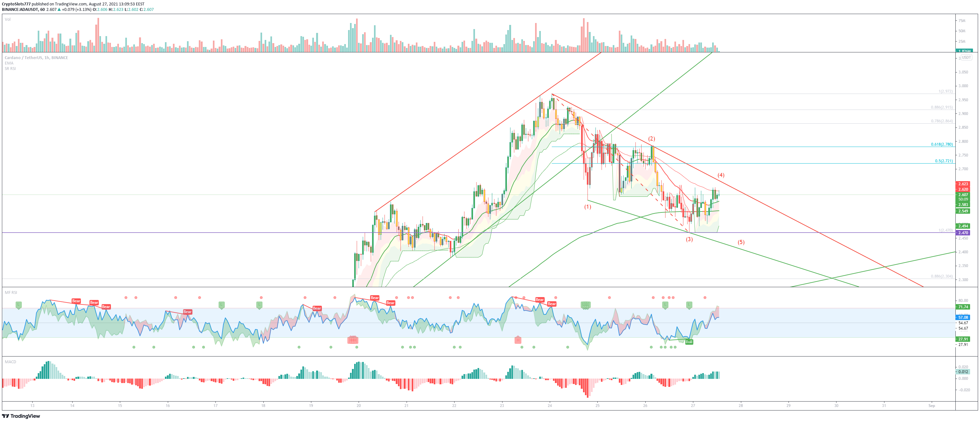Click the SR RSI indicator legend label
The image size is (980, 422).
[10, 69]
